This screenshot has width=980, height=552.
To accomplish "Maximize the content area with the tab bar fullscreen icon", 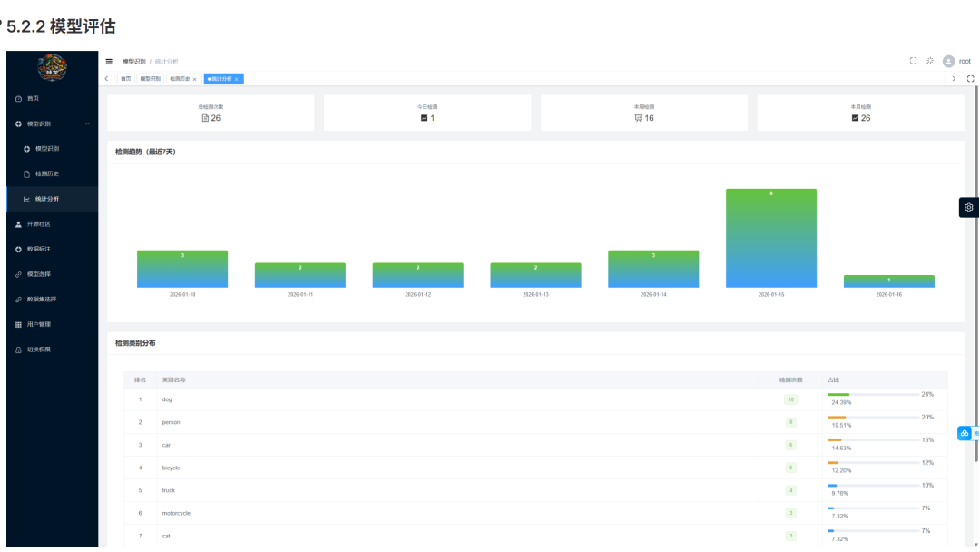I will (971, 79).
